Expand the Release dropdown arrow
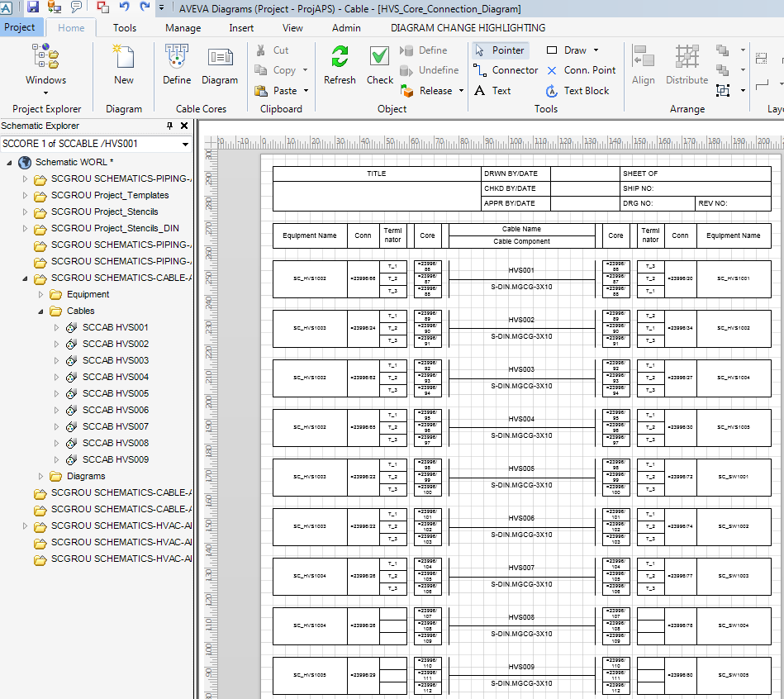The height and width of the screenshot is (699, 784). pos(461,91)
